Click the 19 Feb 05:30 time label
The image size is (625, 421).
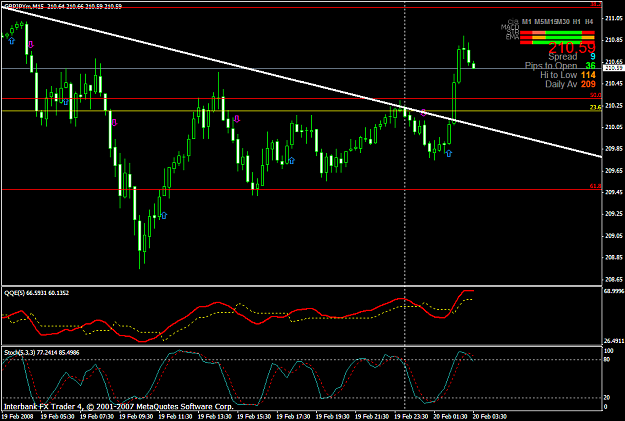click(57, 417)
